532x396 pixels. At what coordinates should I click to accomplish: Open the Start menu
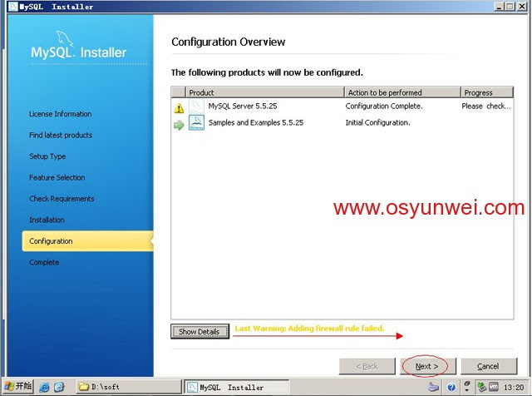tap(18, 387)
